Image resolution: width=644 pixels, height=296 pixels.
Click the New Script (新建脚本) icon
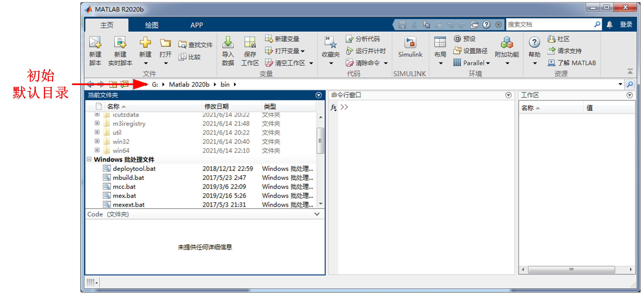point(95,42)
